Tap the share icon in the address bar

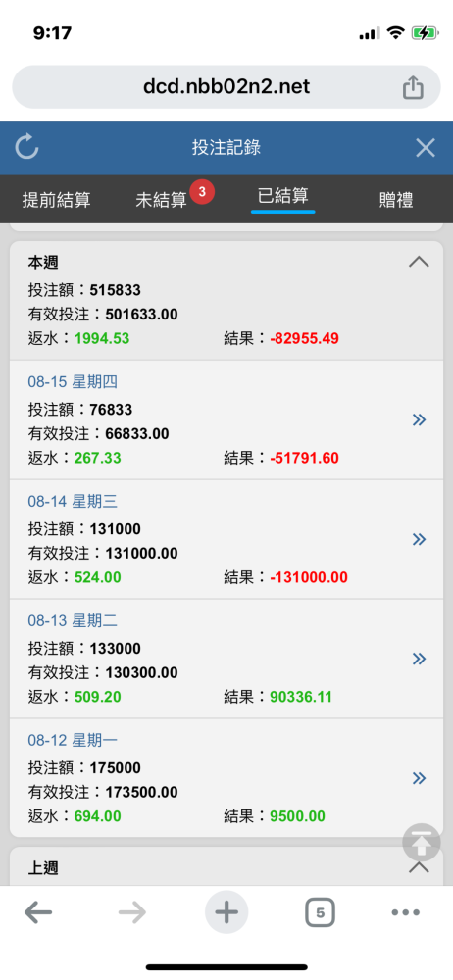tap(413, 87)
